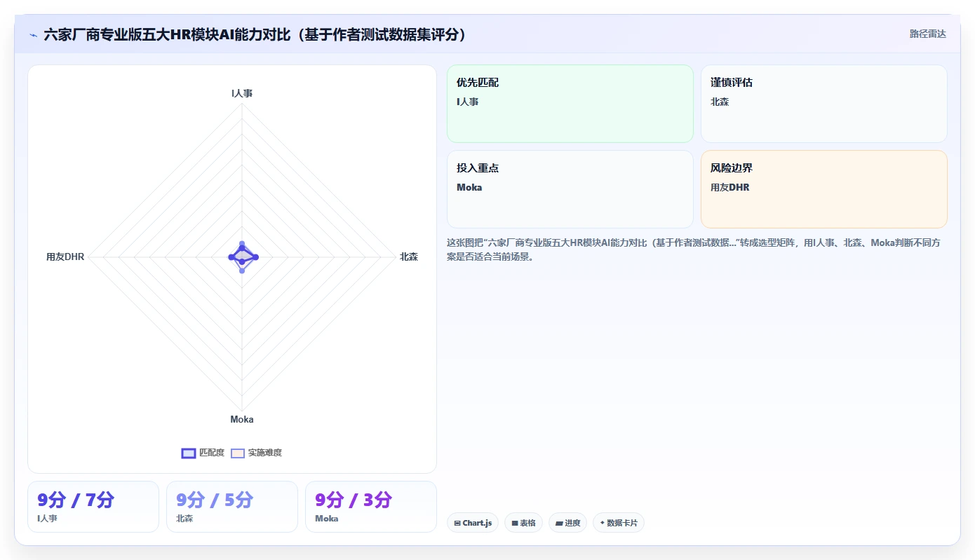Select the 数据卡片 tag
Viewport: 975px width, 560px height.
click(619, 523)
